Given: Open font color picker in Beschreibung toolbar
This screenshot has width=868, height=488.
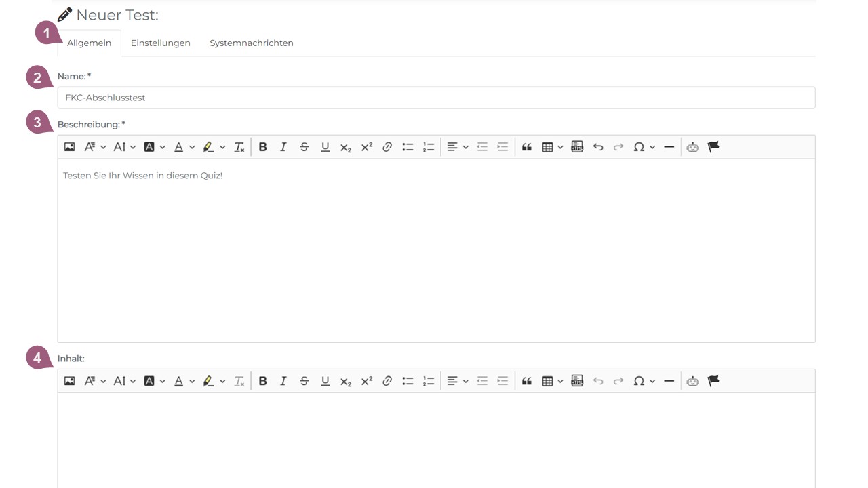Looking at the screenshot, I should [184, 147].
